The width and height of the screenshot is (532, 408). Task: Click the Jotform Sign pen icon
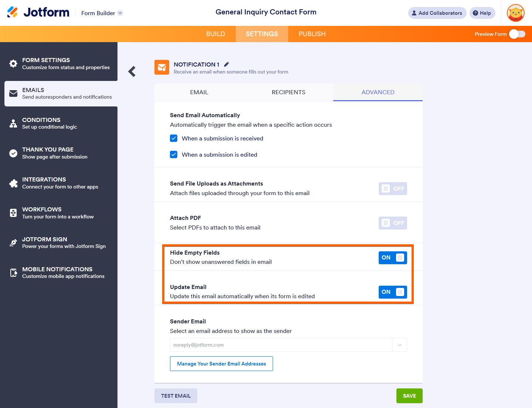pyautogui.click(x=13, y=243)
